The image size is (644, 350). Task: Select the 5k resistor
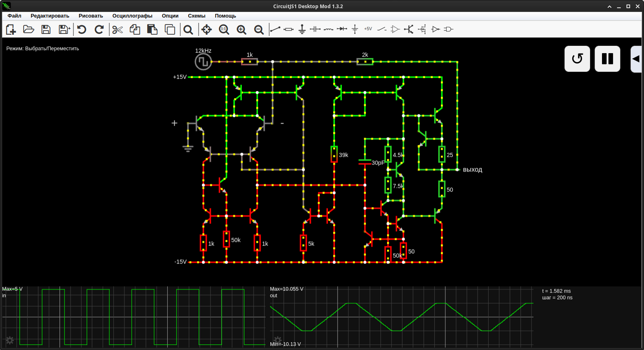303,243
